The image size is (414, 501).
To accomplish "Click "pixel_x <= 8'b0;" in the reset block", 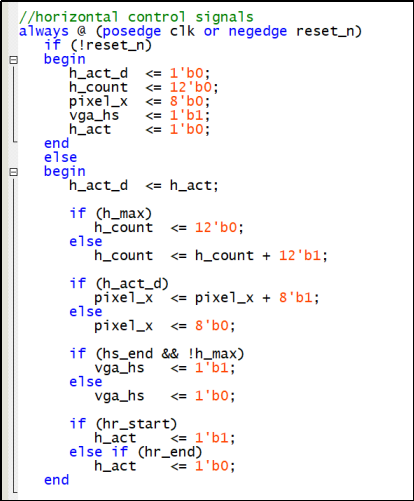I will pos(140,101).
